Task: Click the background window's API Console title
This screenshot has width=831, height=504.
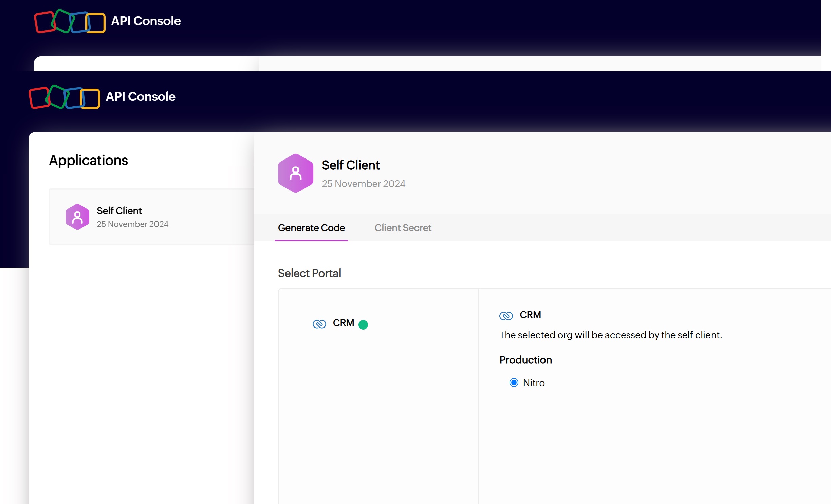Action: 146,21
